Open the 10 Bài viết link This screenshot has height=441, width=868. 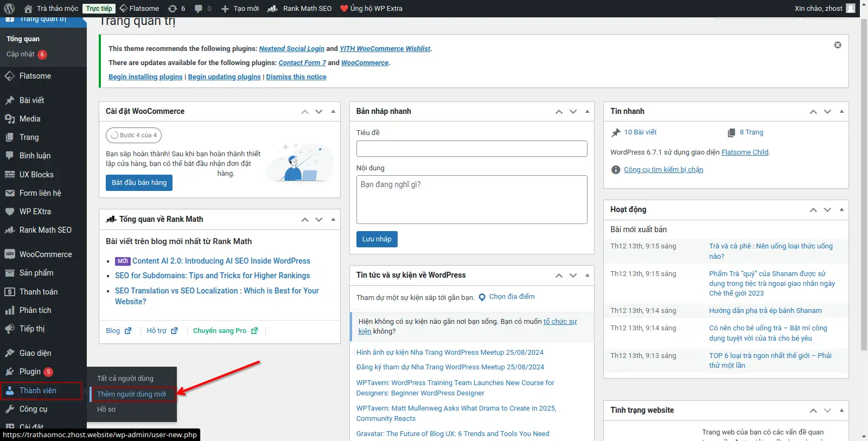tap(640, 132)
